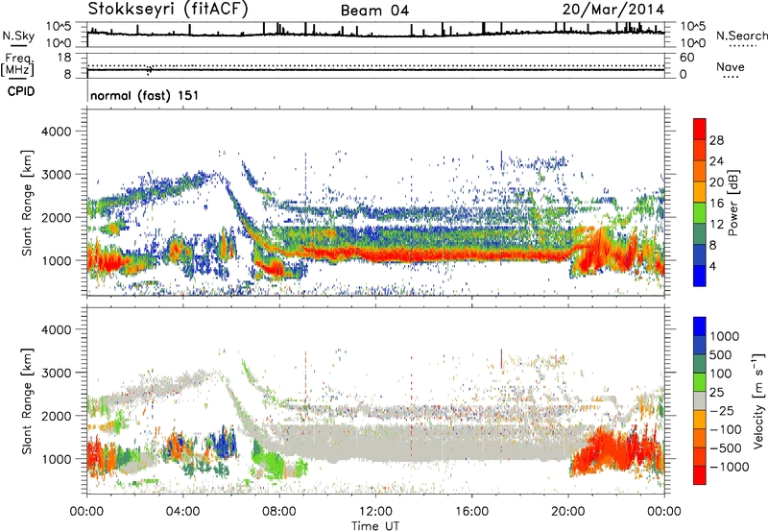Click the '3000' tick on the velocity panel
The width and height of the screenshot is (768, 532).
57,373
